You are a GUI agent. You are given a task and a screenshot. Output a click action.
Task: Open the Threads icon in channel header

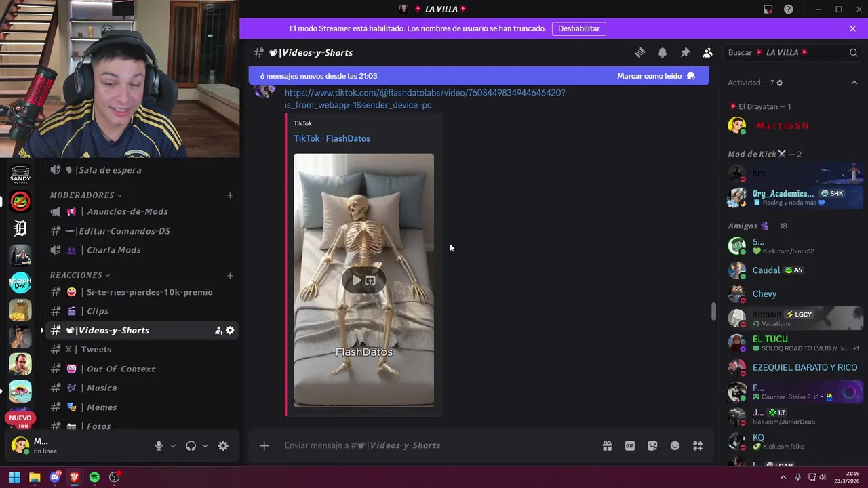click(x=639, y=52)
